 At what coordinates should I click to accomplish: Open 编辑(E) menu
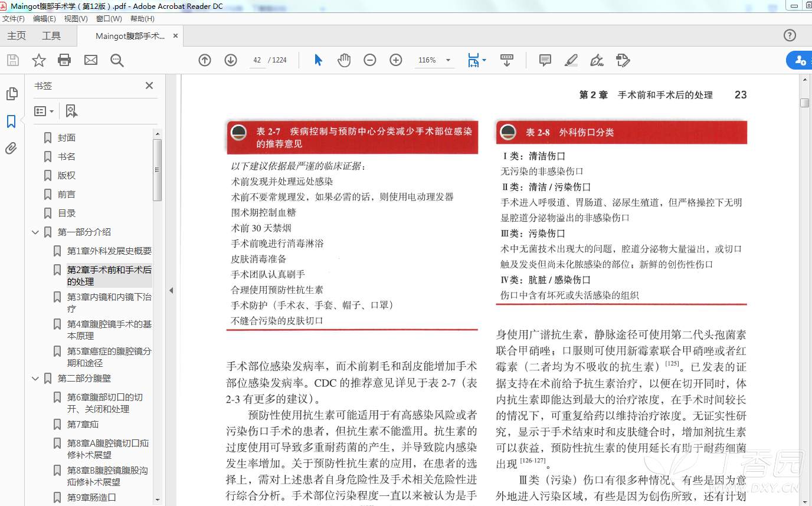point(44,19)
